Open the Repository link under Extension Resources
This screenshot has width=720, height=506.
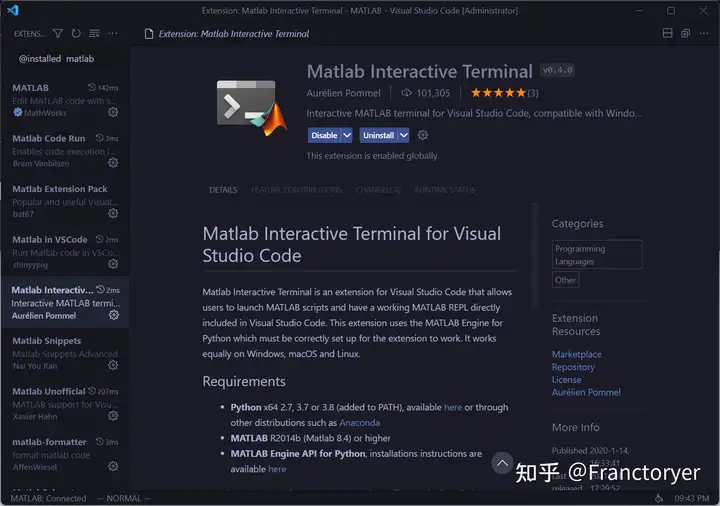click(573, 367)
